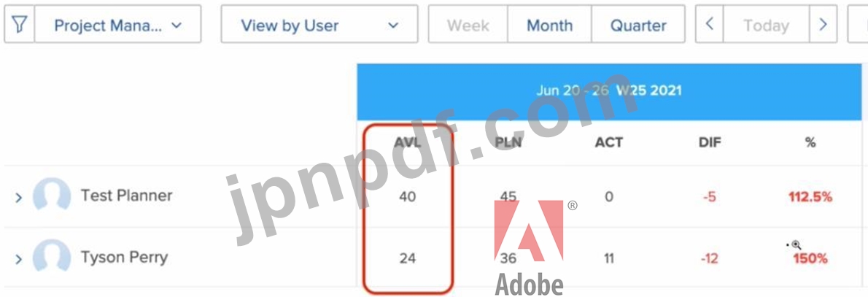Click Tyson Perry avatar icon

click(52, 258)
